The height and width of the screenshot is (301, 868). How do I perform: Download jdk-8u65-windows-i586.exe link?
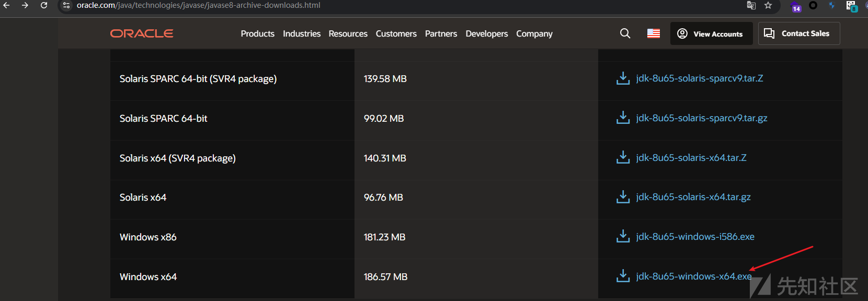click(x=695, y=237)
